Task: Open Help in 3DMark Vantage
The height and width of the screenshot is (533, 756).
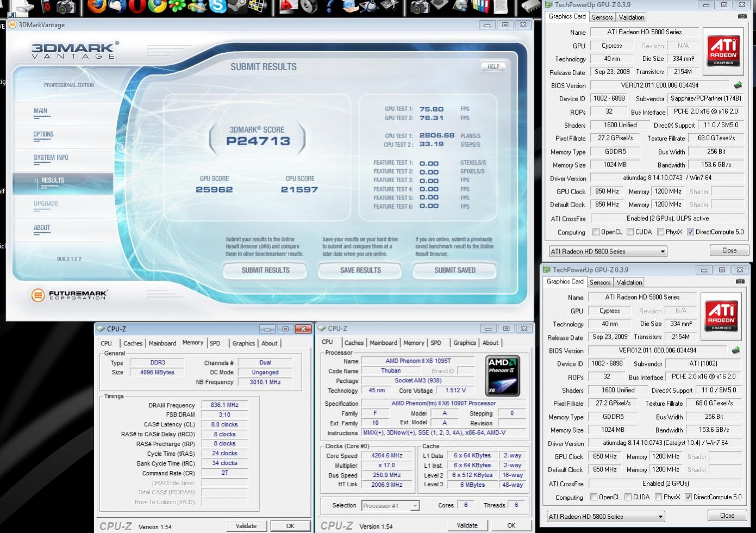Action: coord(493,66)
